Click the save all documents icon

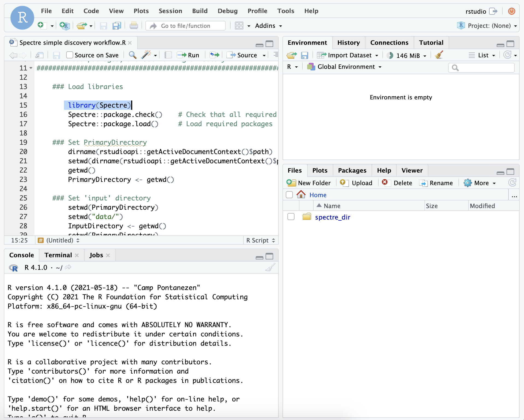[117, 26]
